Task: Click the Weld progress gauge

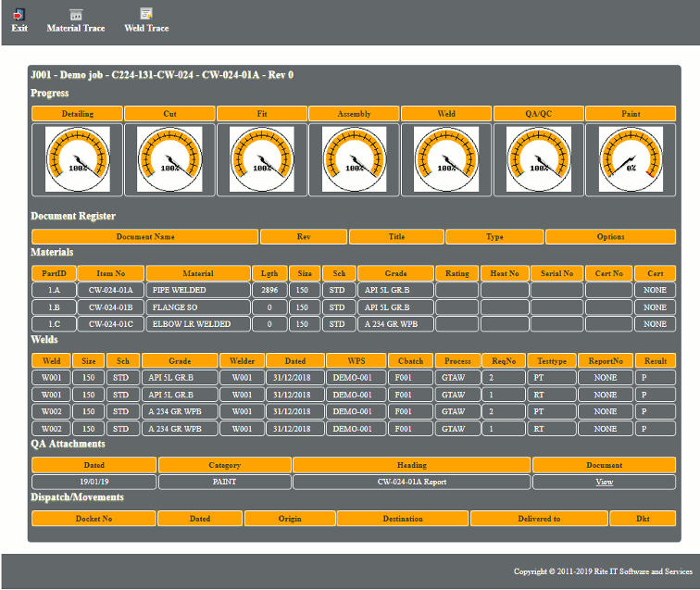Action: (x=446, y=159)
